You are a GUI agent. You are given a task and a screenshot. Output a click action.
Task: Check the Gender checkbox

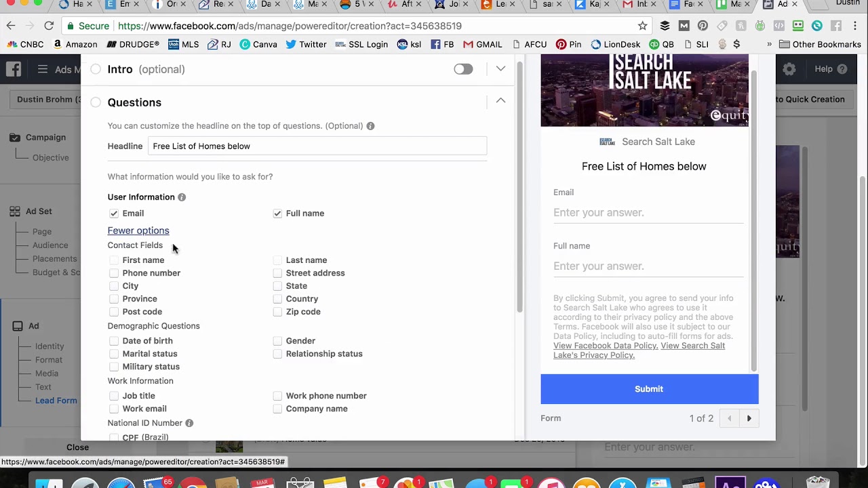277,341
